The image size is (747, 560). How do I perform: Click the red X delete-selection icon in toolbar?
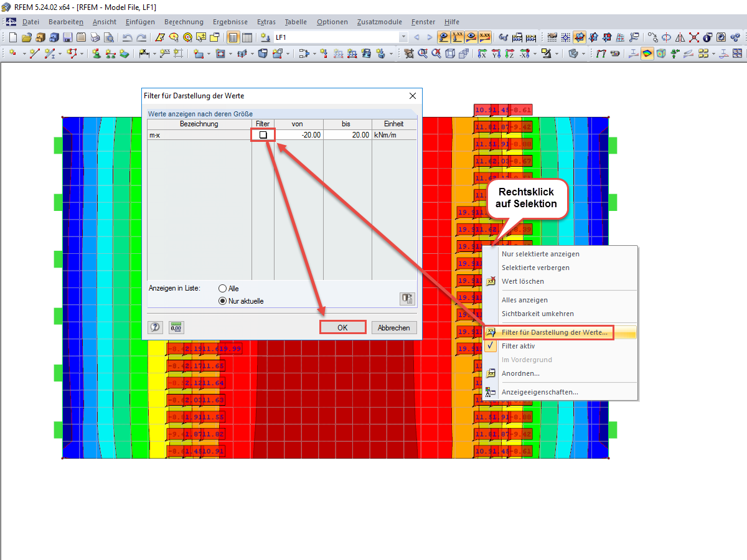tap(694, 37)
